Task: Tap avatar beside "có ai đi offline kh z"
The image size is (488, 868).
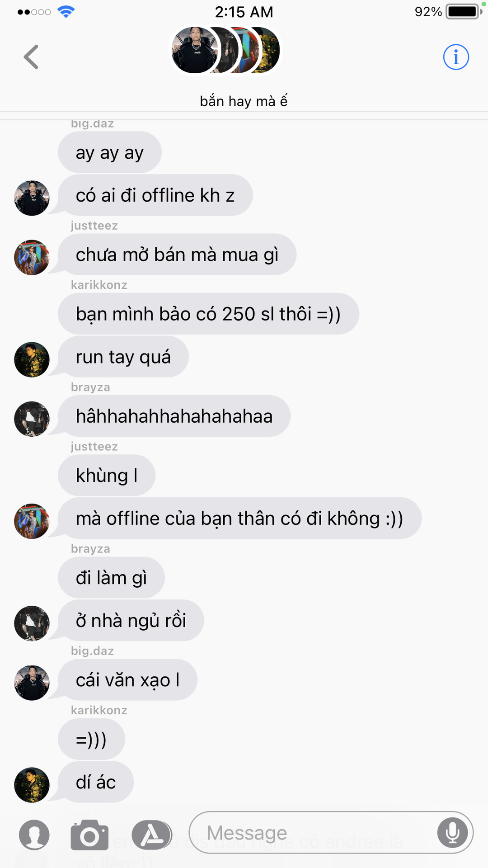Action: pyautogui.click(x=32, y=198)
